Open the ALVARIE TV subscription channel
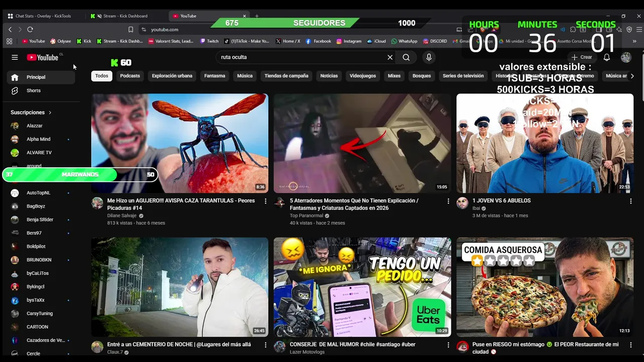The width and height of the screenshot is (644, 362). coord(41,152)
